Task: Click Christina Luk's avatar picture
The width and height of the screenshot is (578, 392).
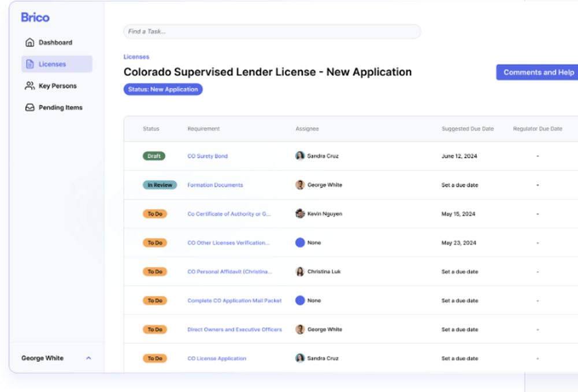Action: tap(300, 272)
